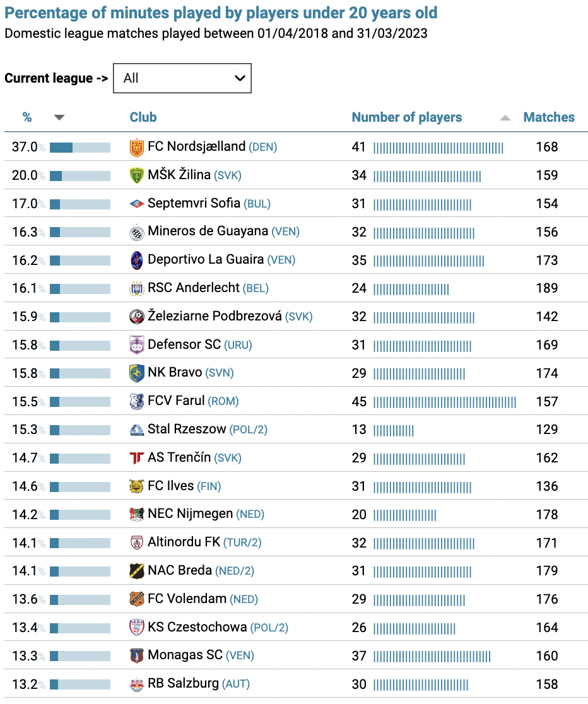Click the FC Volendam orange badge
The image size is (588, 704).
tap(136, 599)
